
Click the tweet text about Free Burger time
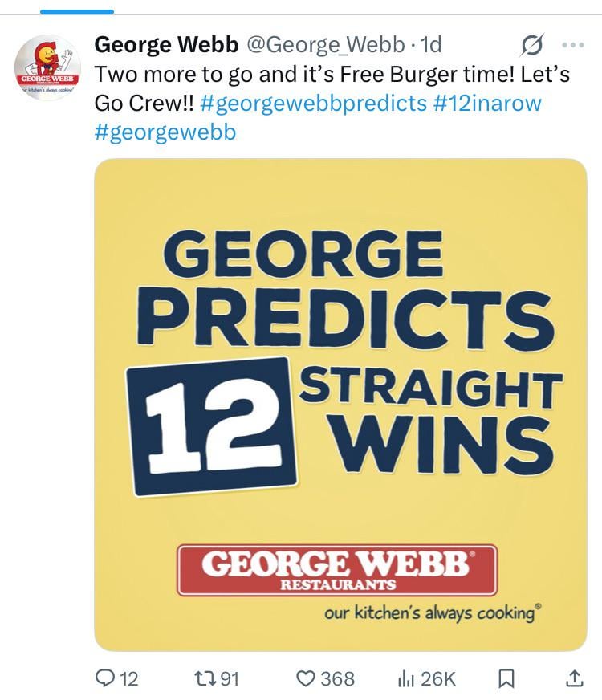pyautogui.click(x=332, y=75)
